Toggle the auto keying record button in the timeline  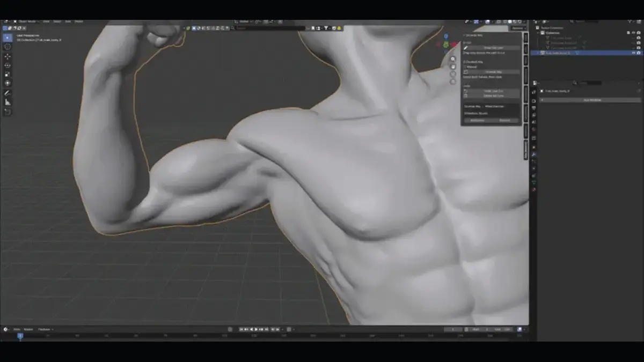pos(230,329)
